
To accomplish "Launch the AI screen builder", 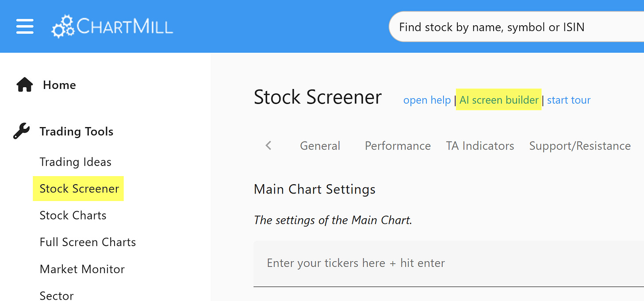I will [x=499, y=100].
